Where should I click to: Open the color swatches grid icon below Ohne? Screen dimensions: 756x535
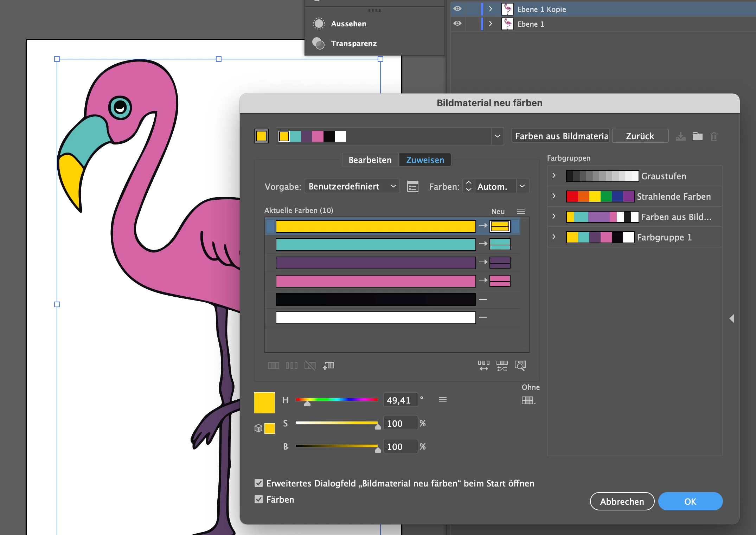528,400
